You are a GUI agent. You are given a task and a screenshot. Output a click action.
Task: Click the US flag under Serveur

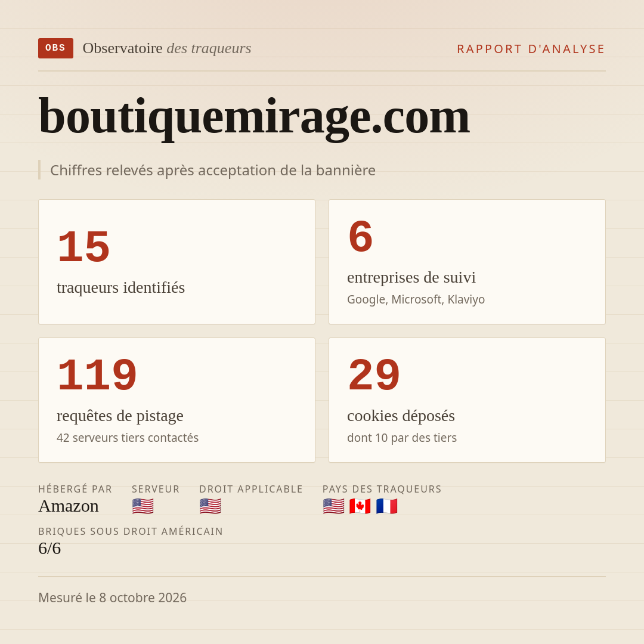143,506
